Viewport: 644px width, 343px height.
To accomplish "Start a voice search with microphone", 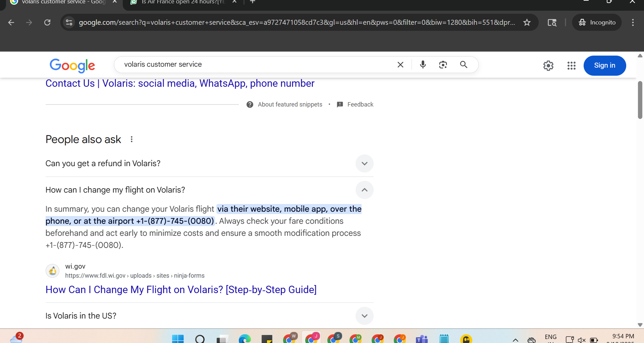I will [x=423, y=65].
